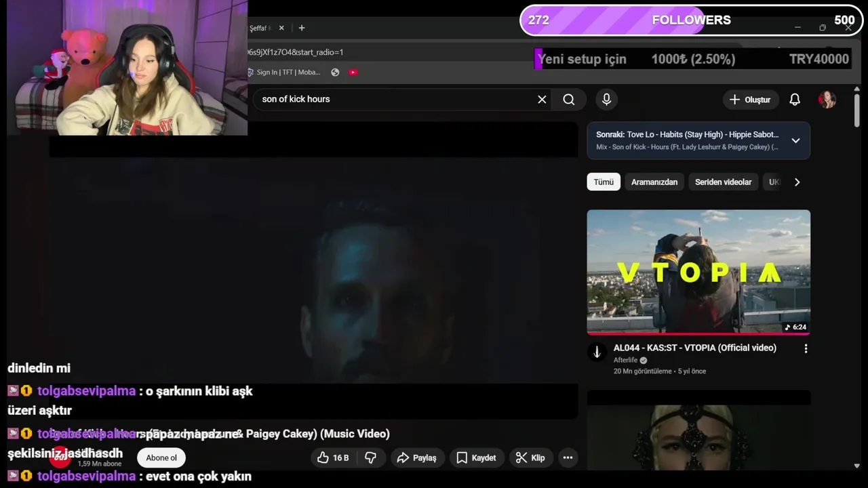Expand the Sonraki mix playlist panel
The height and width of the screenshot is (488, 868).
click(x=795, y=140)
